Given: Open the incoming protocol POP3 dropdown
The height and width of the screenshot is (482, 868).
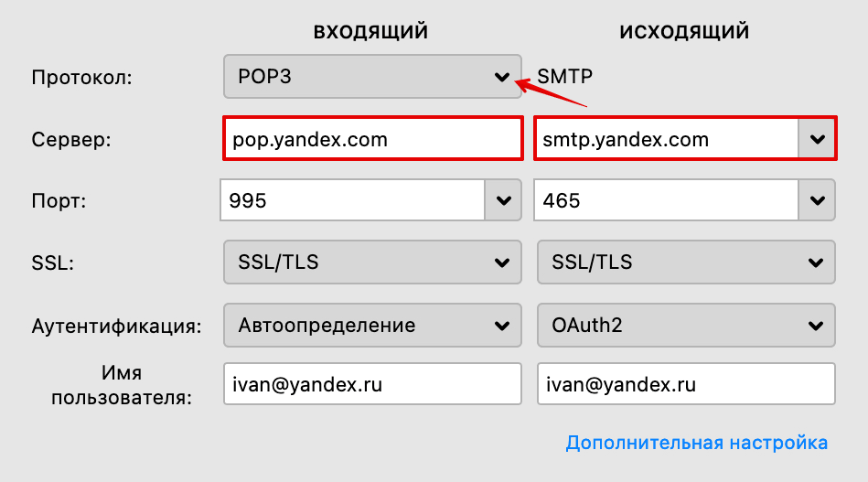Looking at the screenshot, I should 372,77.
